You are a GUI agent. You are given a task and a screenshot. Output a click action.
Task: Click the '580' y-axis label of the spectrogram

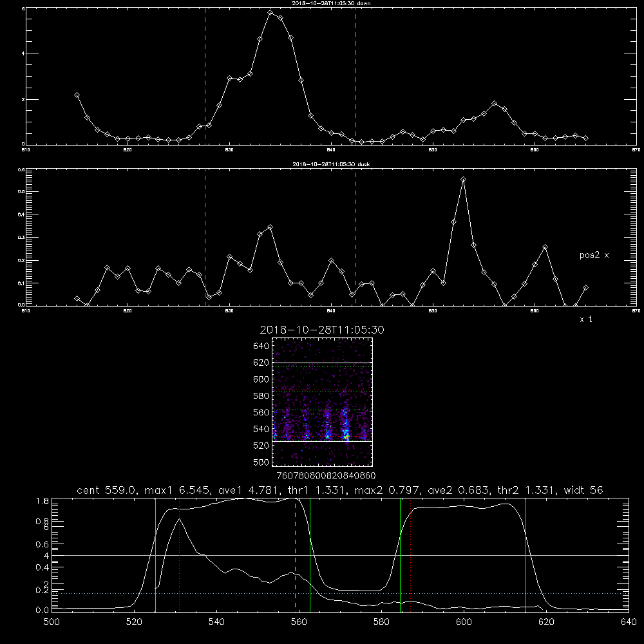261,396
